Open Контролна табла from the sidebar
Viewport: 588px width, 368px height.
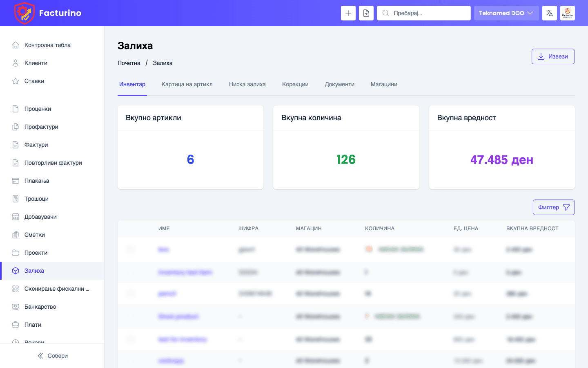47,45
